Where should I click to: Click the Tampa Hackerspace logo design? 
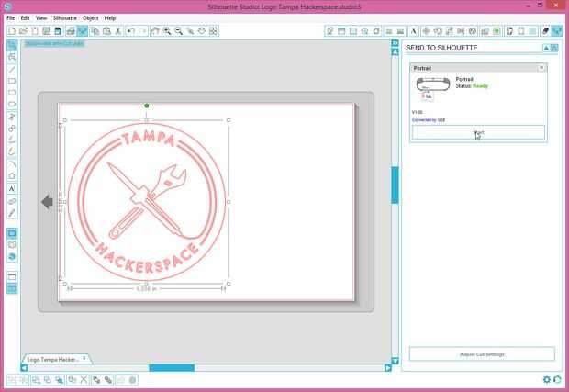[x=147, y=202]
